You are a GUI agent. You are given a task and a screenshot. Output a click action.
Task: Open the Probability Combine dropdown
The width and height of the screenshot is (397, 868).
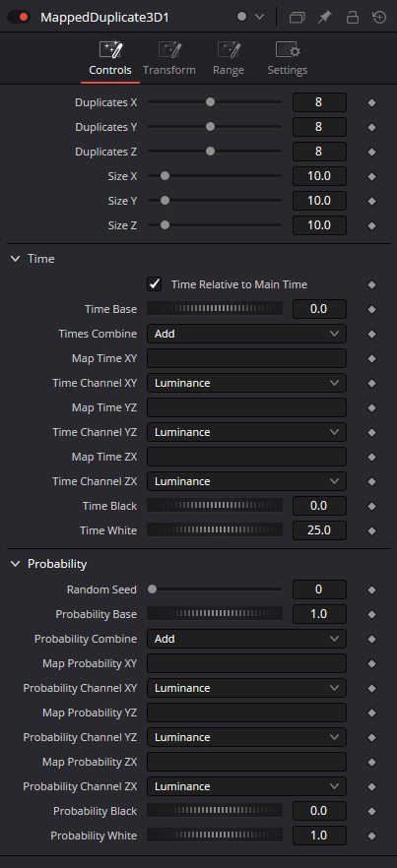(246, 639)
